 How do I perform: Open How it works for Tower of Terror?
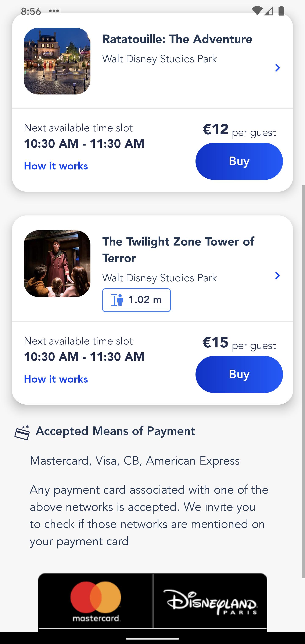pos(56,379)
